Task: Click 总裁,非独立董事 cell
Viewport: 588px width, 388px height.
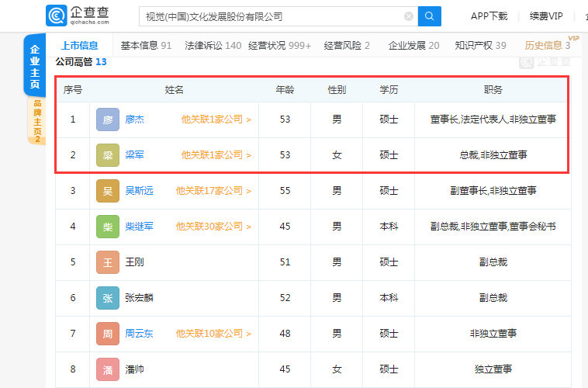Action: [x=493, y=155]
